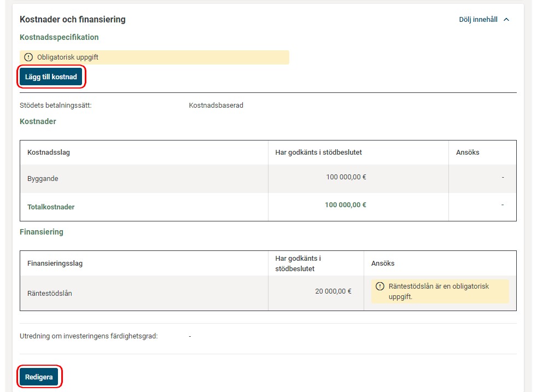Hide section via Dölj innehåll link

point(478,20)
